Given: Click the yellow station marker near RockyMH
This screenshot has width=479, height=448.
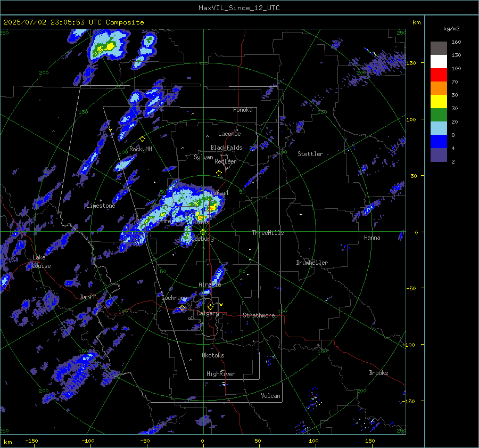Looking at the screenshot, I should point(142,139).
